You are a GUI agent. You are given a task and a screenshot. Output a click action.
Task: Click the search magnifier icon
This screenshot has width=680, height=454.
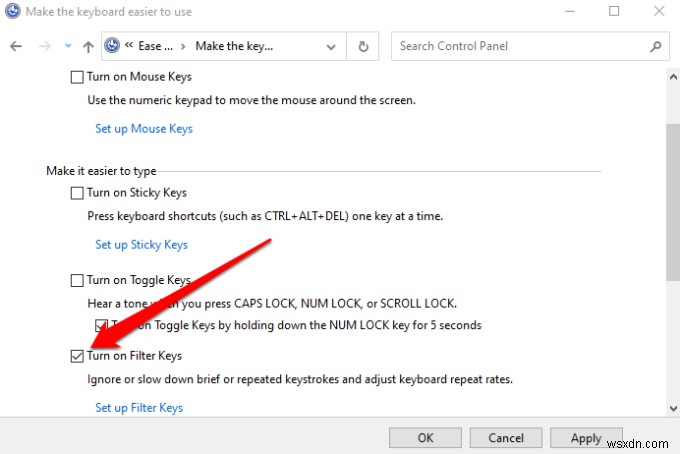[656, 46]
